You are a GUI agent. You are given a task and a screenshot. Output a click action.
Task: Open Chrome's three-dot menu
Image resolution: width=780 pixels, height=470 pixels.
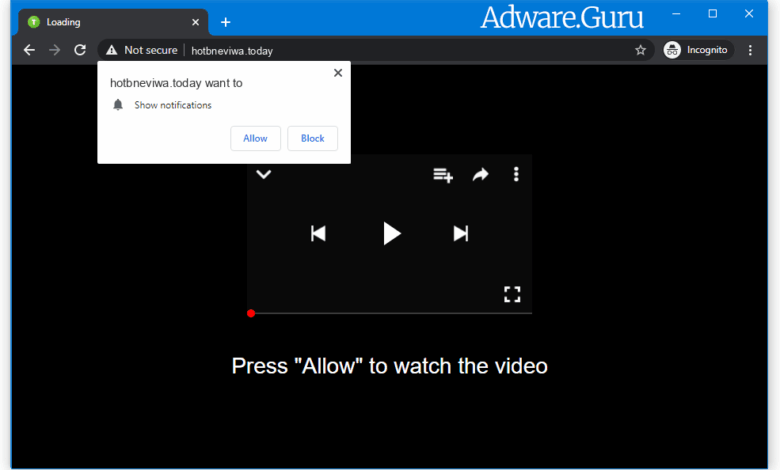tap(750, 50)
